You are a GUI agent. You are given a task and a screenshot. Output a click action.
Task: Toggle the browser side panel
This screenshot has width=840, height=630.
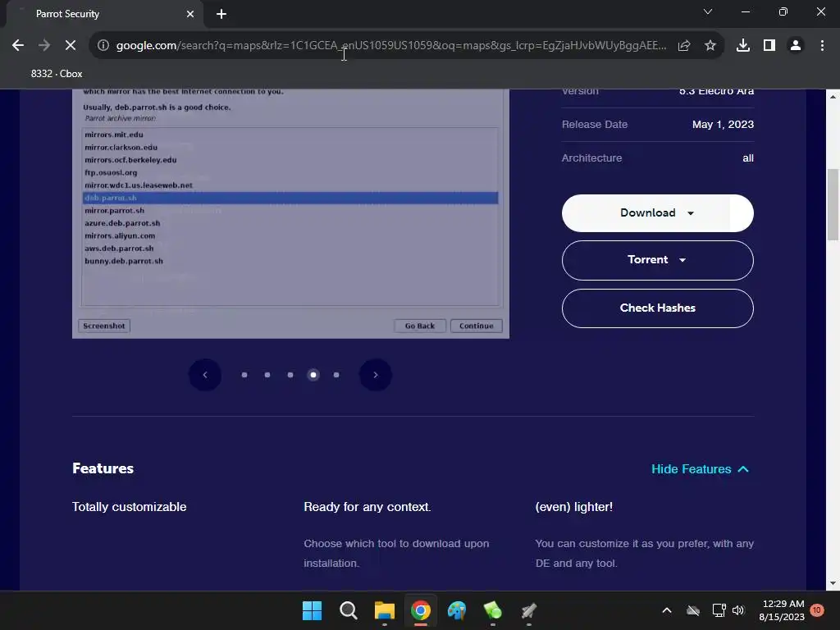click(769, 46)
